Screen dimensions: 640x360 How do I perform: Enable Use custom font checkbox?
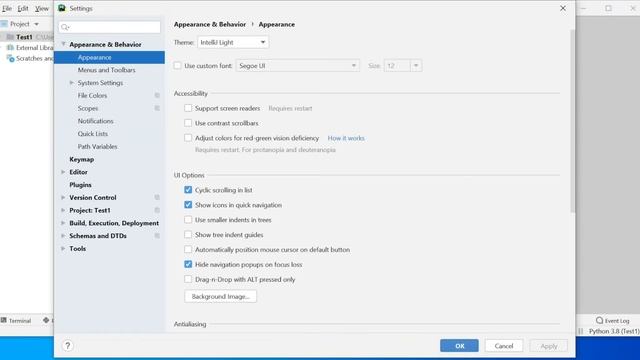click(178, 66)
